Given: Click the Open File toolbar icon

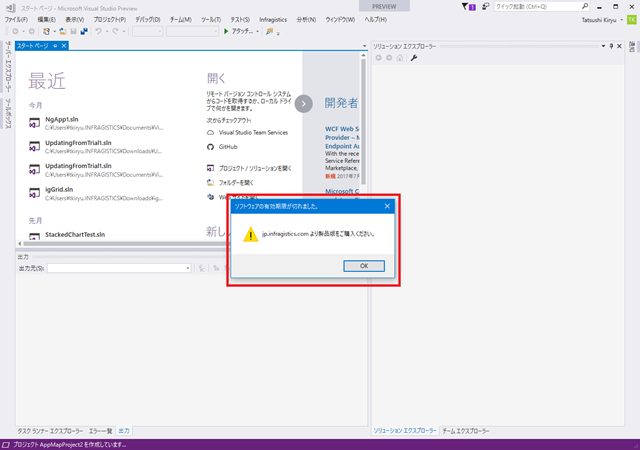Looking at the screenshot, I should (63, 31).
